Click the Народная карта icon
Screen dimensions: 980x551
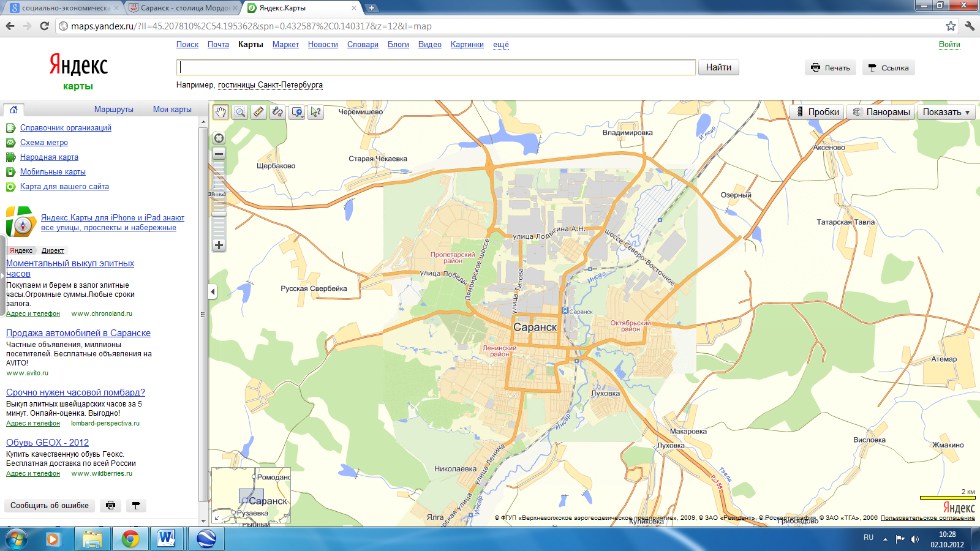click(x=10, y=157)
